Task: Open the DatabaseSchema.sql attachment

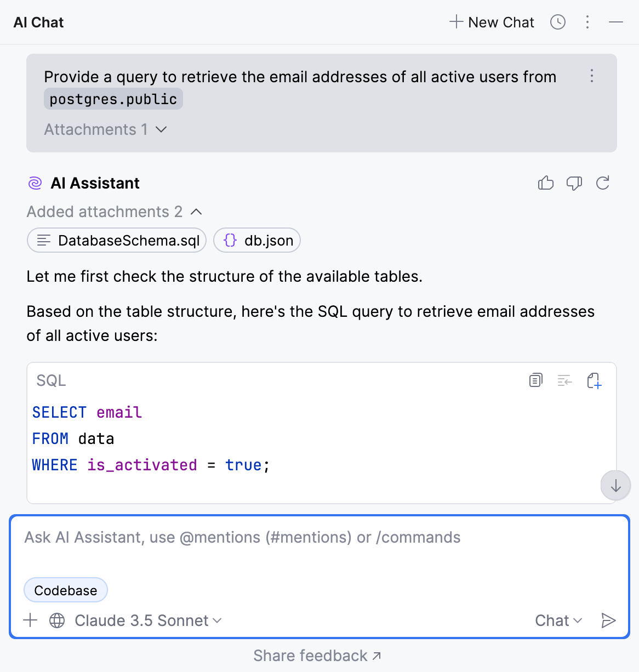Action: [x=117, y=240]
